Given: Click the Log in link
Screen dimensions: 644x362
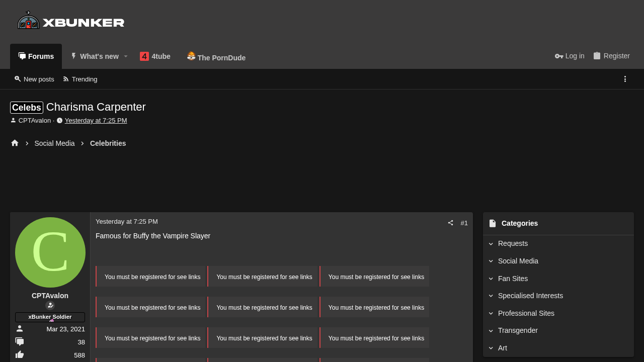Looking at the screenshot, I should pyautogui.click(x=570, y=56).
